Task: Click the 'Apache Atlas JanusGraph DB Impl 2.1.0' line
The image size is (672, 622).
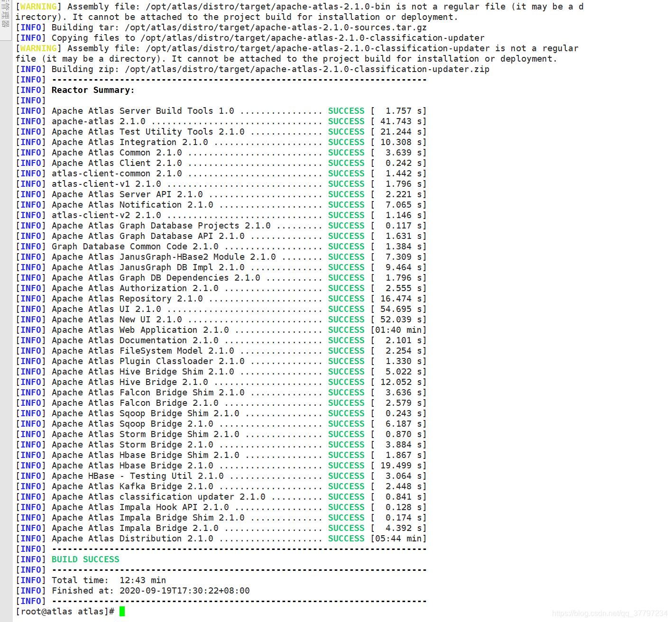Action: [x=221, y=267]
